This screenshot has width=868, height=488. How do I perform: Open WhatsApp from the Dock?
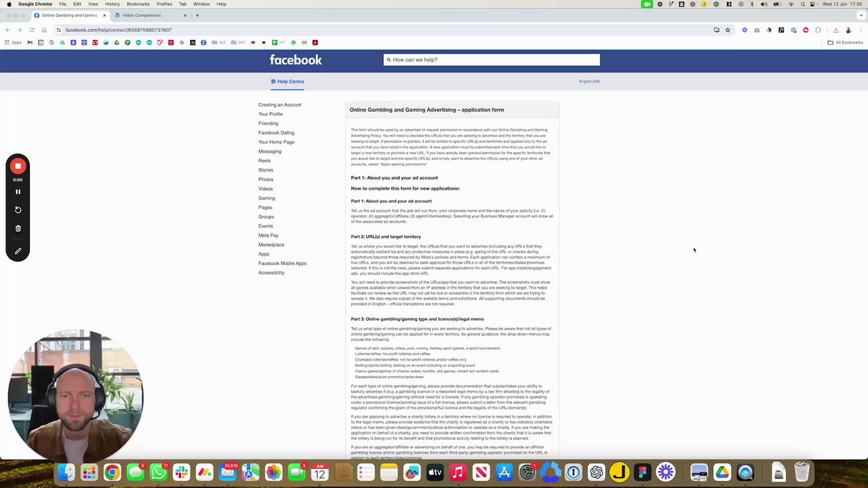click(158, 472)
